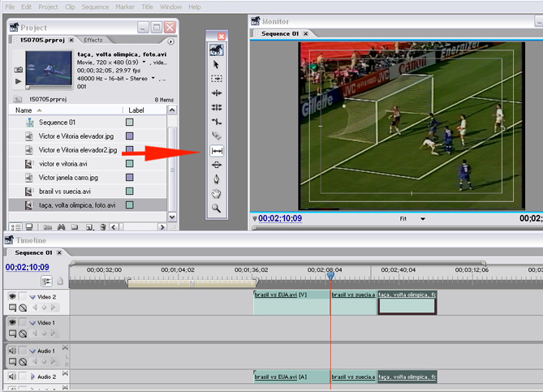Choose the Pen tool in the toolbox
The width and height of the screenshot is (543, 392).
pos(217,179)
